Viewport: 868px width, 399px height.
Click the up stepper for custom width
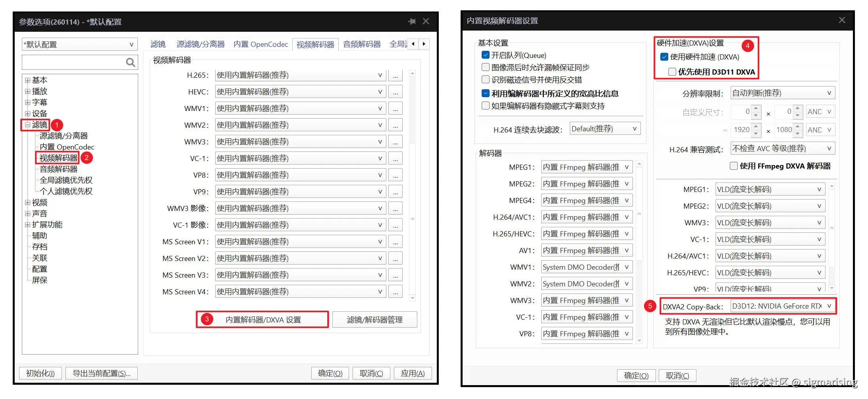(756, 109)
